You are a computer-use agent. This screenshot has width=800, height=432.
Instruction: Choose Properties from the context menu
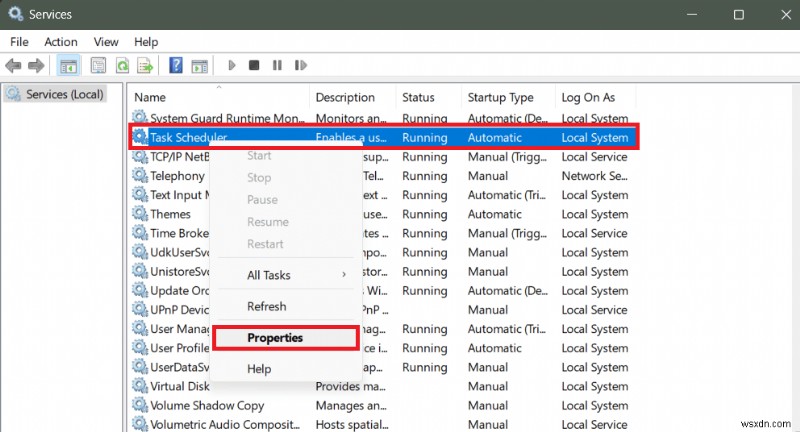(x=285, y=338)
